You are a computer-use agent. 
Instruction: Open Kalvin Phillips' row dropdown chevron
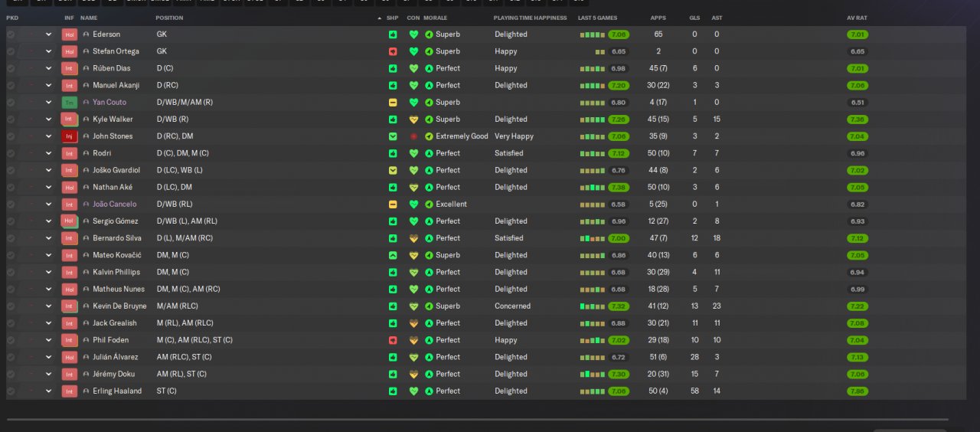(48, 272)
